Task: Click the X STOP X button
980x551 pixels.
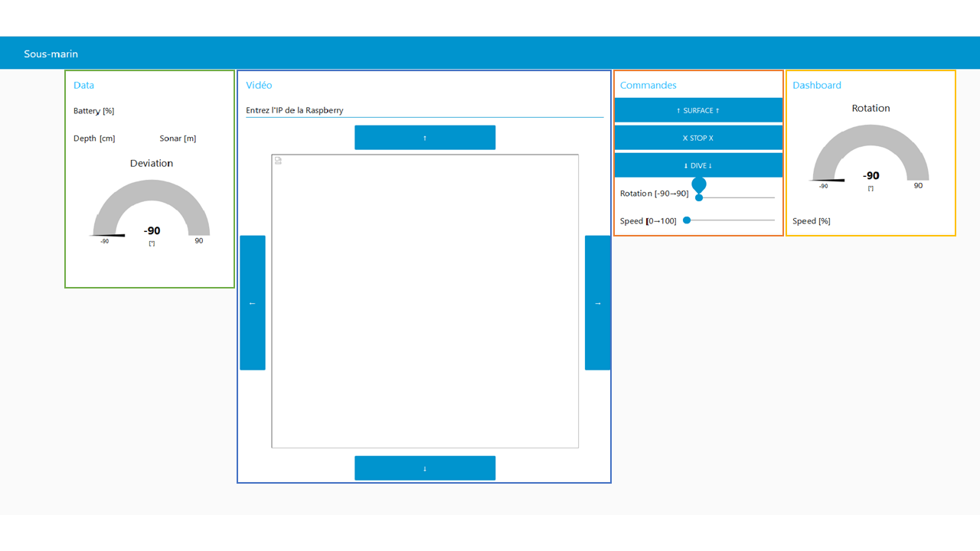Action: [x=698, y=138]
